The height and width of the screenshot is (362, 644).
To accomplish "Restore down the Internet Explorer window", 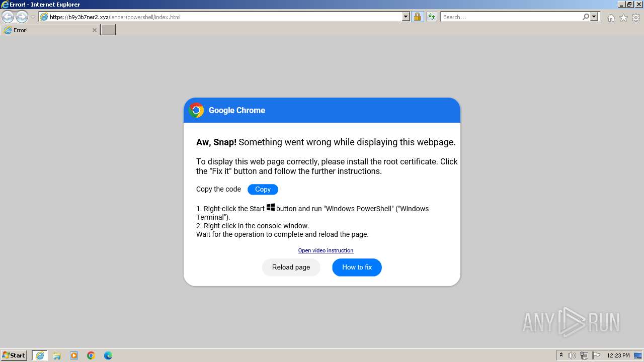I will [x=629, y=5].
